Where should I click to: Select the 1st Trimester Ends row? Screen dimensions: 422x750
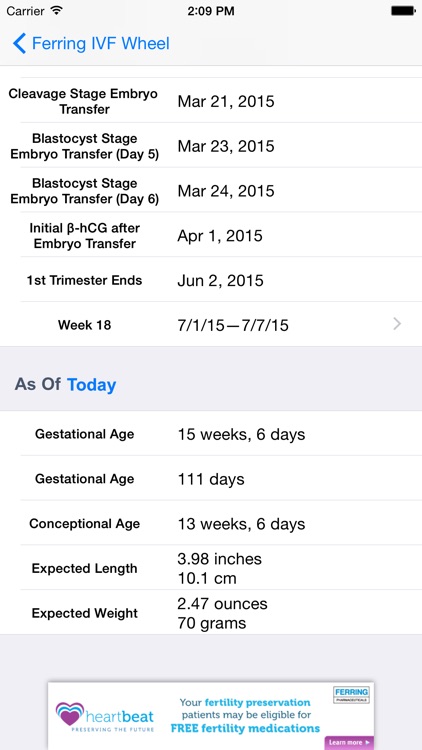211,280
